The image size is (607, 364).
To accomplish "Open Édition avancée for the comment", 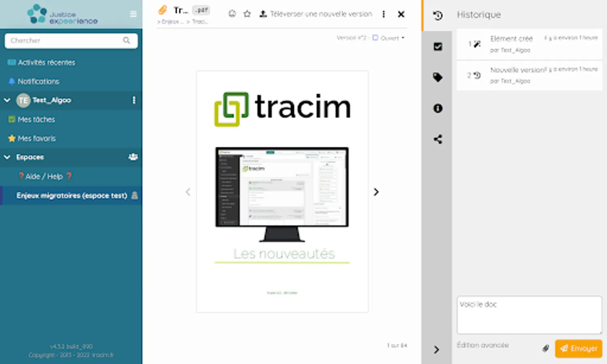I will [482, 345].
